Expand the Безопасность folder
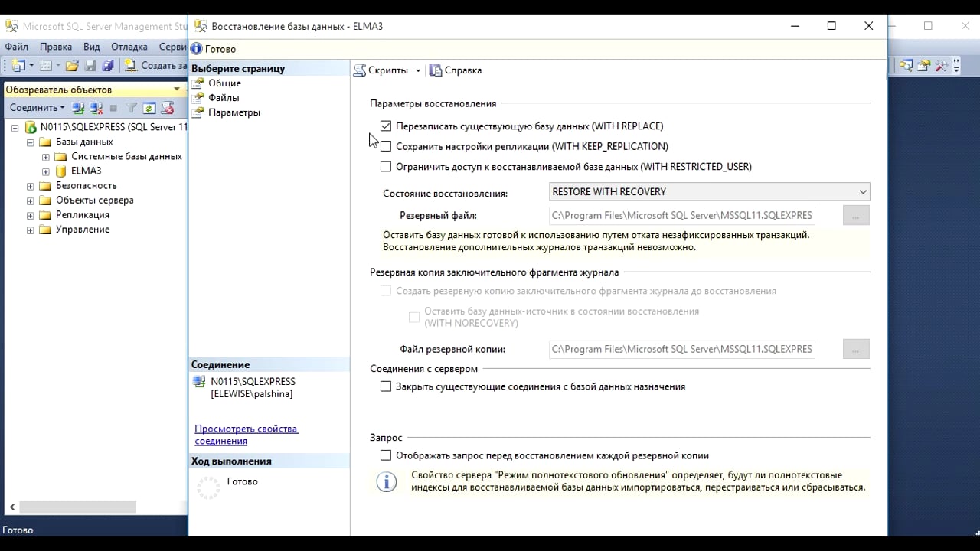 point(31,186)
